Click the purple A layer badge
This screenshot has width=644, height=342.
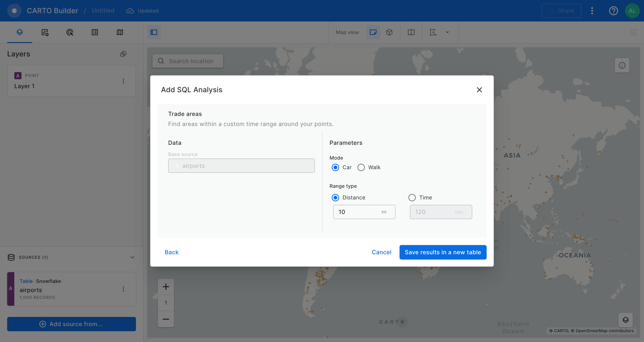[x=18, y=76]
